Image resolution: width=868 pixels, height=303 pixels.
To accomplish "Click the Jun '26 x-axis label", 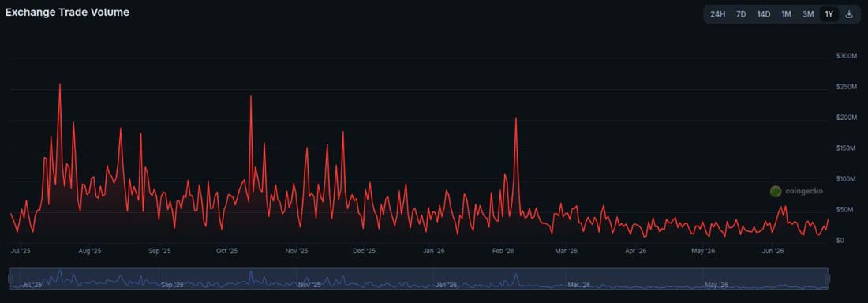I will click(773, 251).
